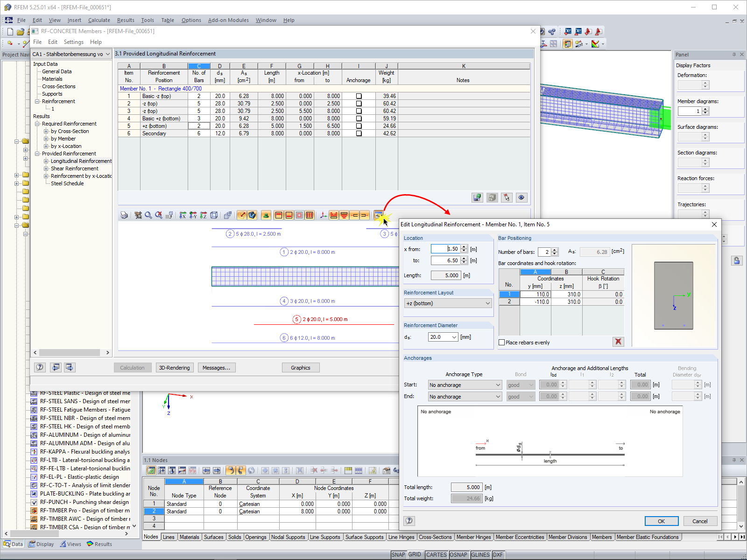This screenshot has height=560, width=747.
Task: Select the eye (visibility) icon in reinforcement table
Action: point(521,197)
